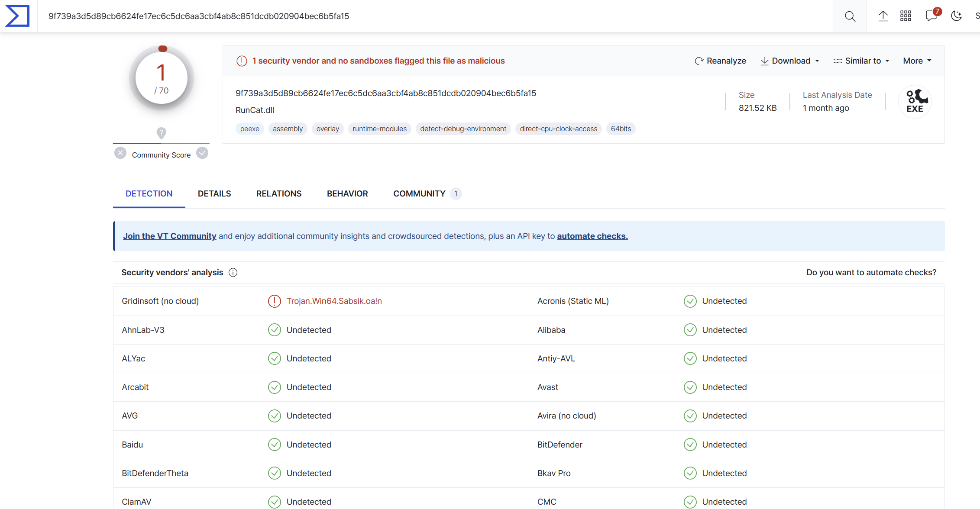This screenshot has width=980, height=509.
Task: Click the 64bits tag
Action: click(621, 129)
